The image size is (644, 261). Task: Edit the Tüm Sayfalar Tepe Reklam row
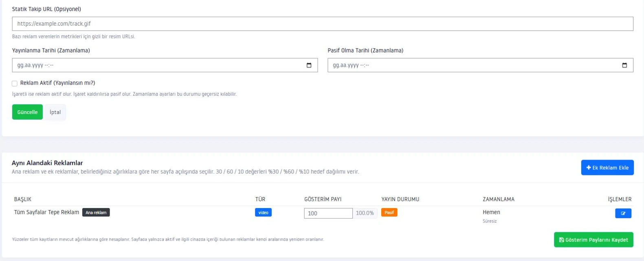click(x=623, y=213)
